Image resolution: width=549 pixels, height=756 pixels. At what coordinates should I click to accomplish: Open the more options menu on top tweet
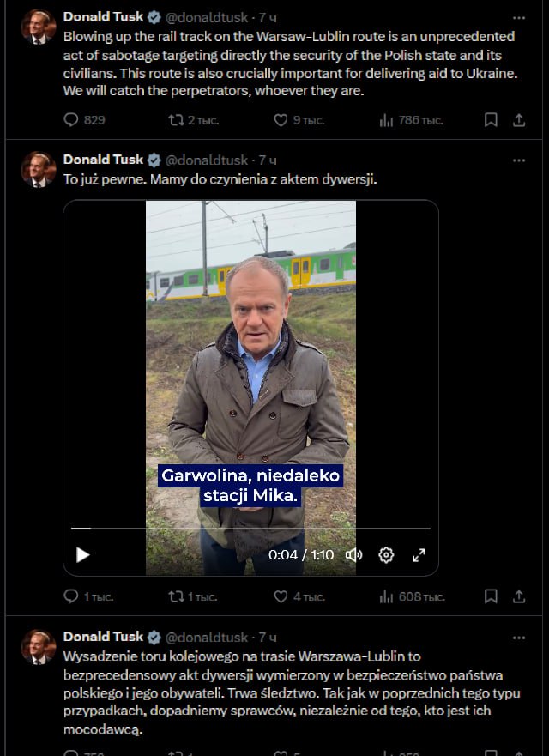click(517, 16)
